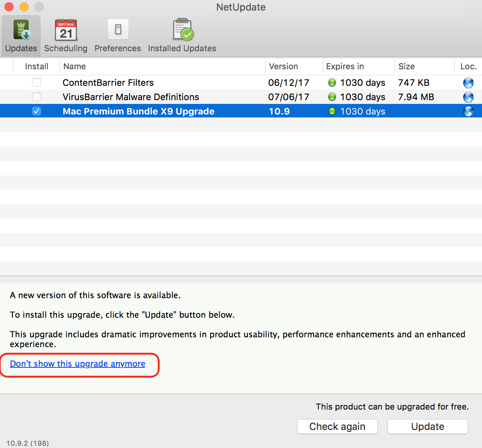This screenshot has width=482, height=448.
Task: Sort by the Install column header
Action: 37,66
